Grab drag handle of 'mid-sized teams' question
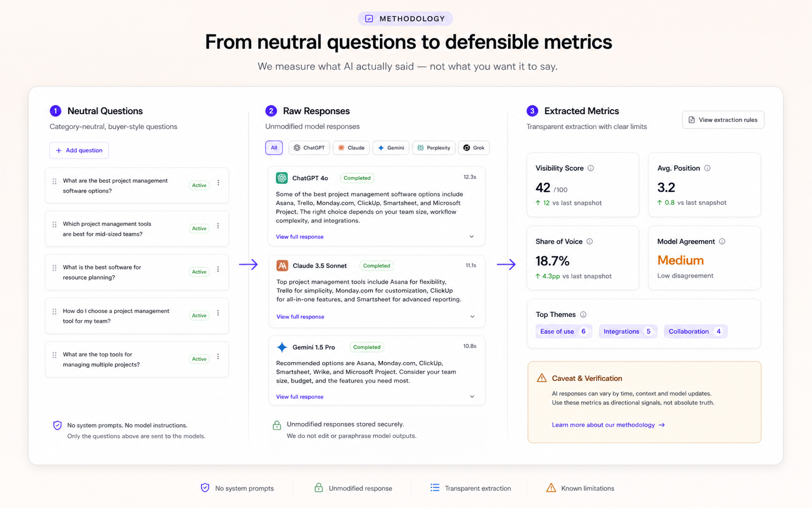The width and height of the screenshot is (812, 508). 54,225
